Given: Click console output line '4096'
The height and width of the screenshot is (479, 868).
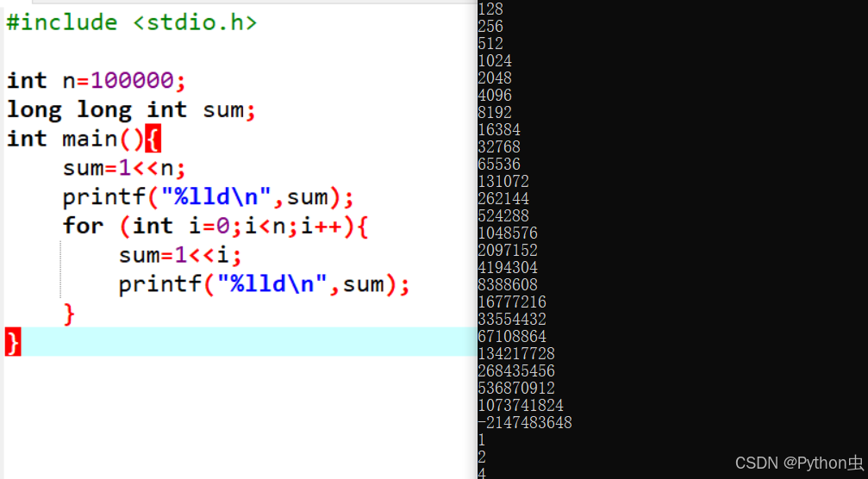Looking at the screenshot, I should tap(495, 95).
